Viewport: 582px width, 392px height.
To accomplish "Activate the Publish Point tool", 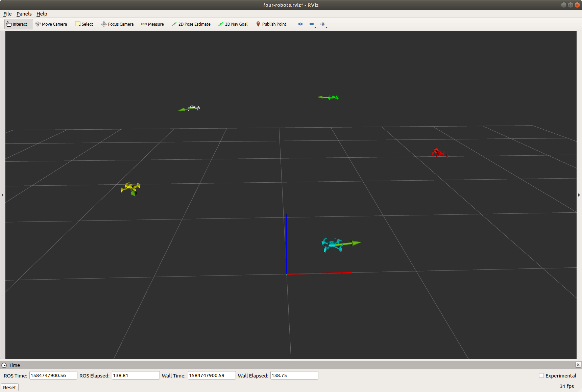I will pos(271,24).
